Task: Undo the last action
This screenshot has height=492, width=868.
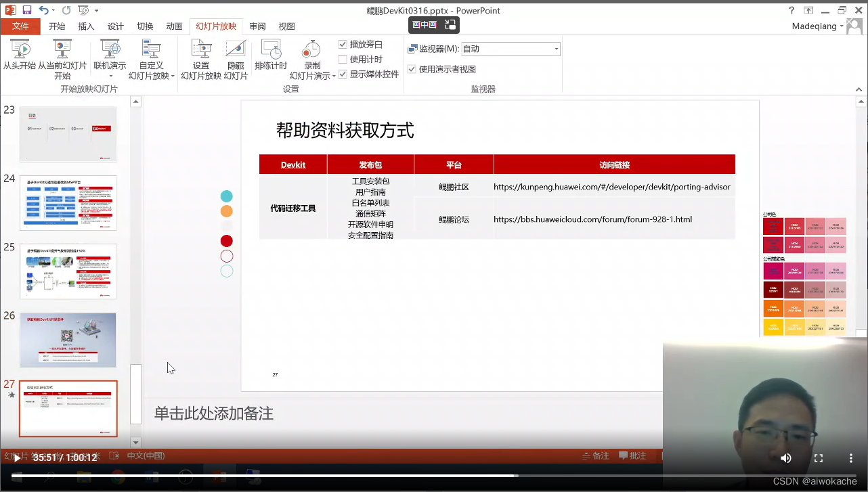Action: click(43, 10)
